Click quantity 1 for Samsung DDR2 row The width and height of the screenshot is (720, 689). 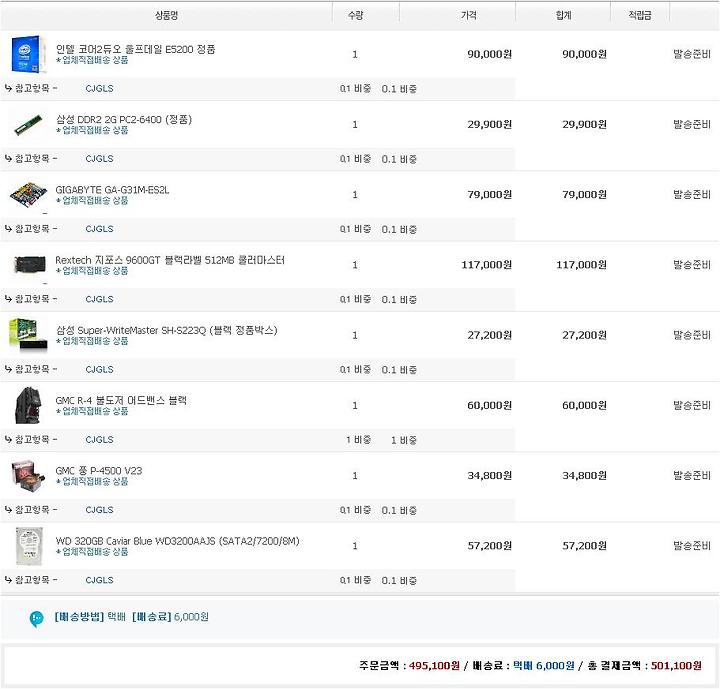[x=355, y=124]
